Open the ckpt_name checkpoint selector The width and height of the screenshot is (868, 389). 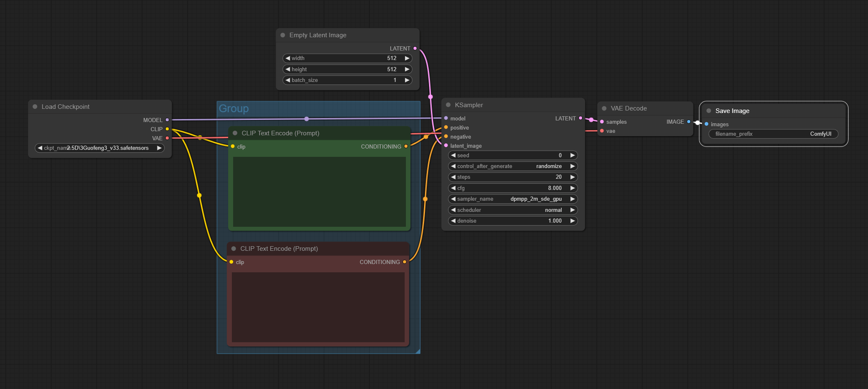pos(100,148)
